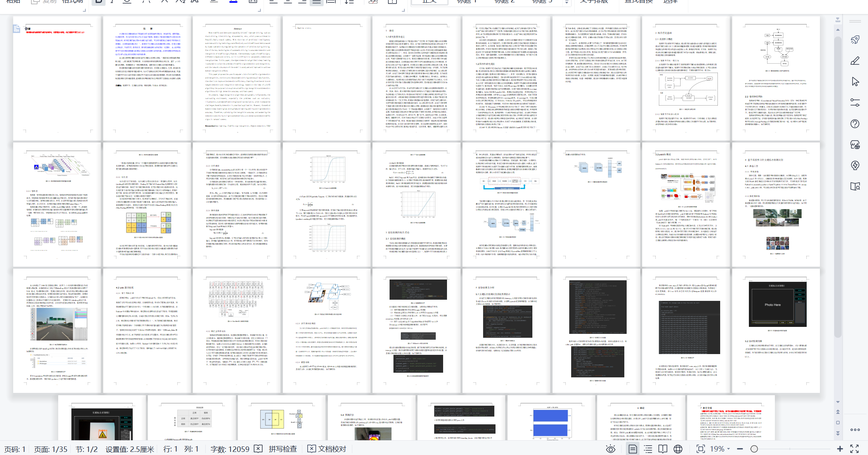Click the selection arrow tool in sidebar
Screen dimensions: 868x455
click(x=855, y=82)
